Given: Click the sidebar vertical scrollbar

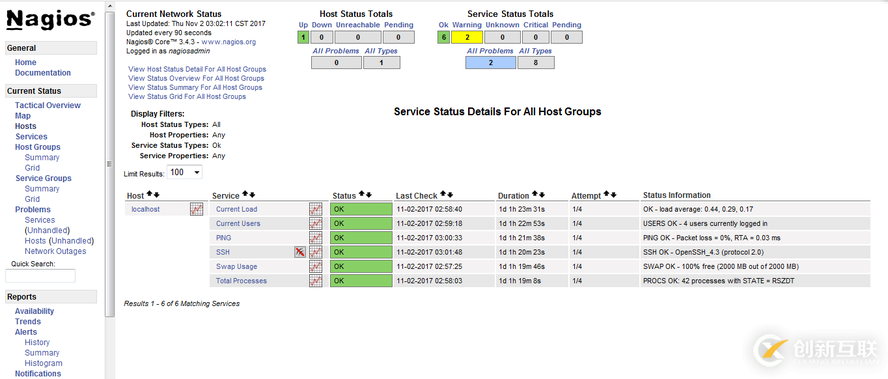Looking at the screenshot, I should pos(110,164).
